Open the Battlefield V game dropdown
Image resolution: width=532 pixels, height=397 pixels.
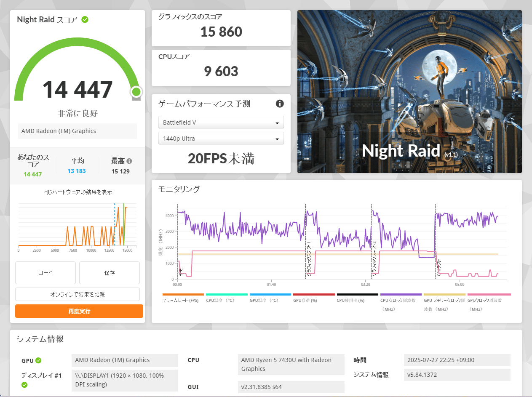tap(221, 123)
